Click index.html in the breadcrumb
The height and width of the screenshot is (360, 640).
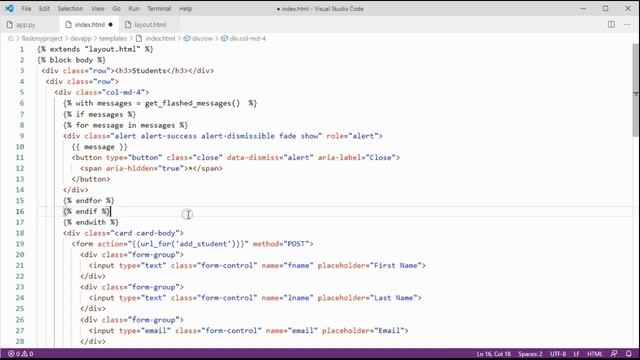tap(160, 38)
